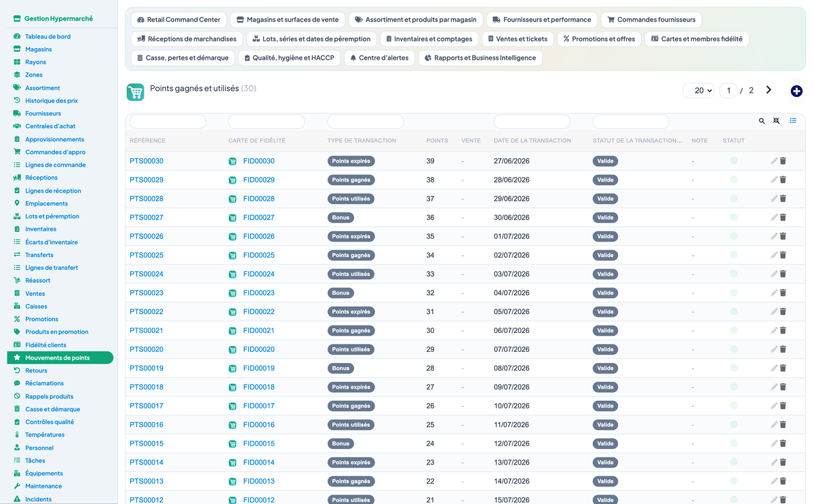
Task: Open Mouvements de points sidebar item
Action: point(60,357)
